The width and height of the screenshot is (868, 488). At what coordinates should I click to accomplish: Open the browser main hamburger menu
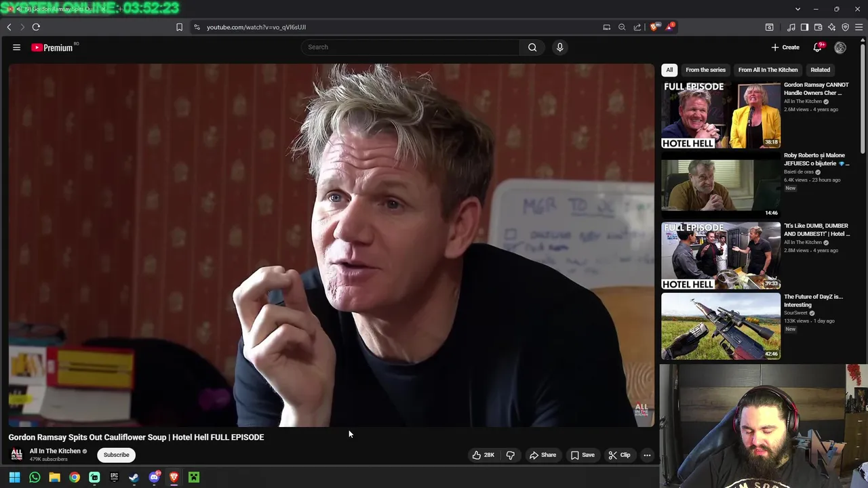(859, 27)
